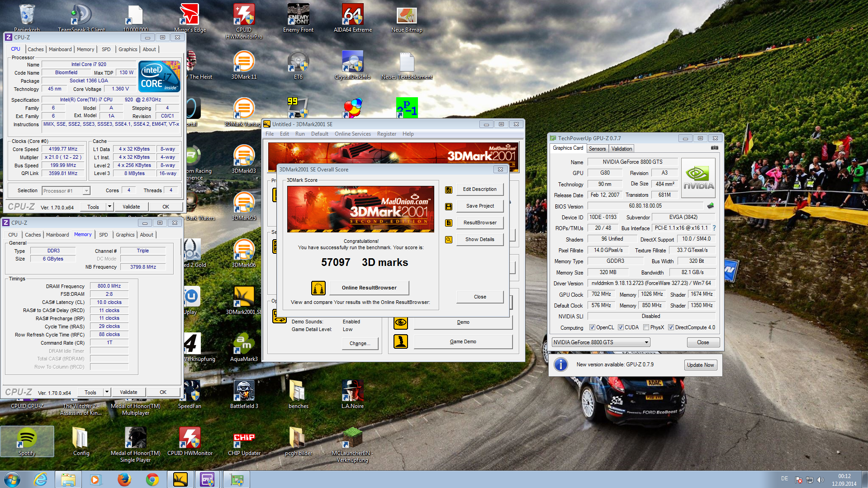Open CrystalDiskInfo desktop icon
868x488 pixels.
352,65
